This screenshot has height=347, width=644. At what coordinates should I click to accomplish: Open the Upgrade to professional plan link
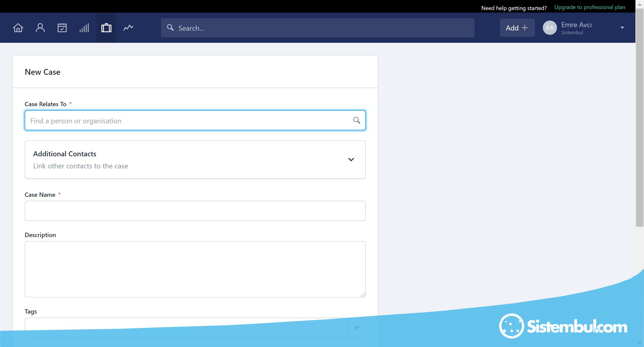click(x=590, y=7)
